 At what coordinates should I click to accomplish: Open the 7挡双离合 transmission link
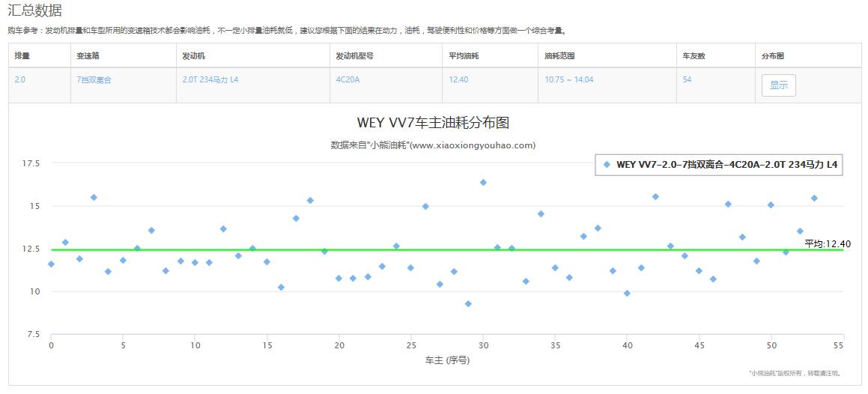pos(94,79)
